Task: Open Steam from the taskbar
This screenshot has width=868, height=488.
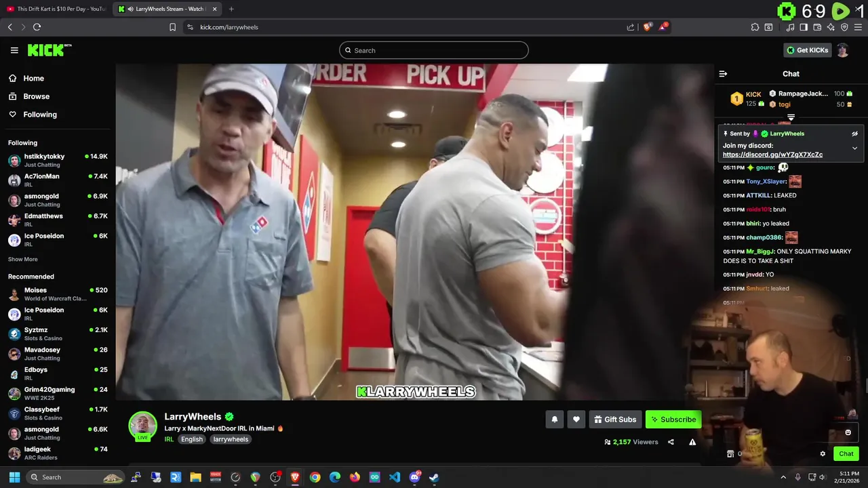Action: [x=434, y=477]
